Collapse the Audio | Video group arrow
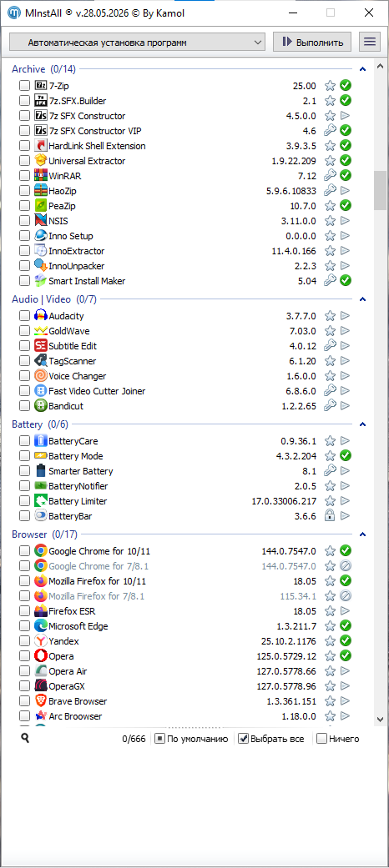 point(363,299)
